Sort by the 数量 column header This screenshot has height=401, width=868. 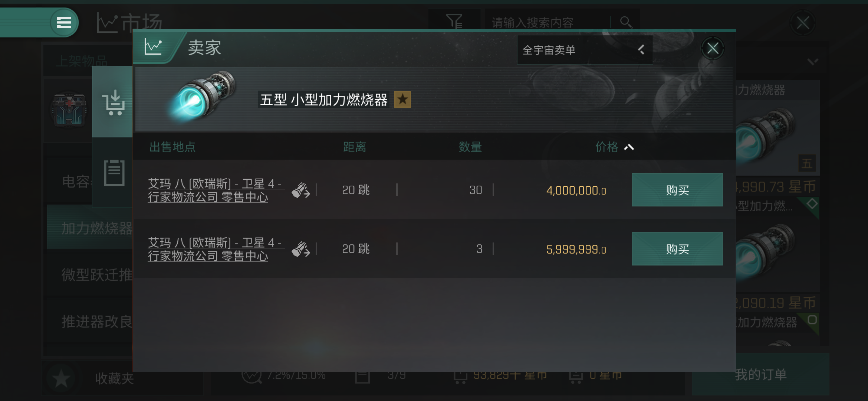(470, 147)
